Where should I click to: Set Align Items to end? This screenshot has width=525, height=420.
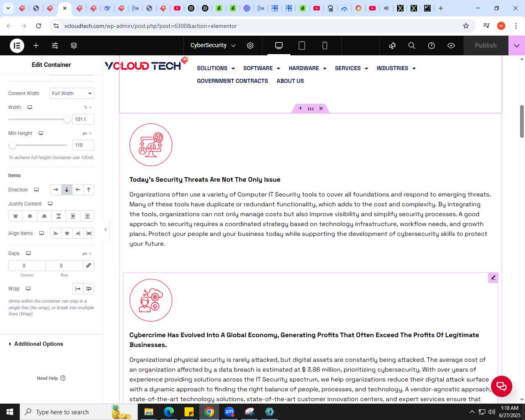78,233
